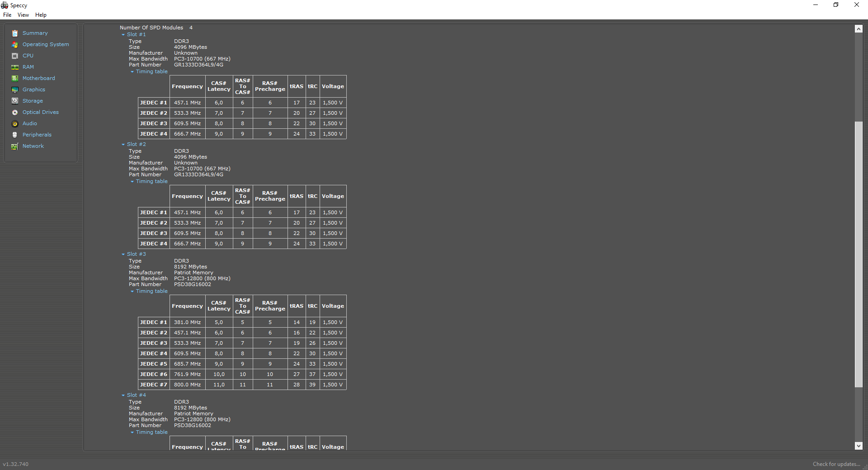This screenshot has width=868, height=470.
Task: Click the version v1.32.740 label
Action: pyautogui.click(x=16, y=464)
